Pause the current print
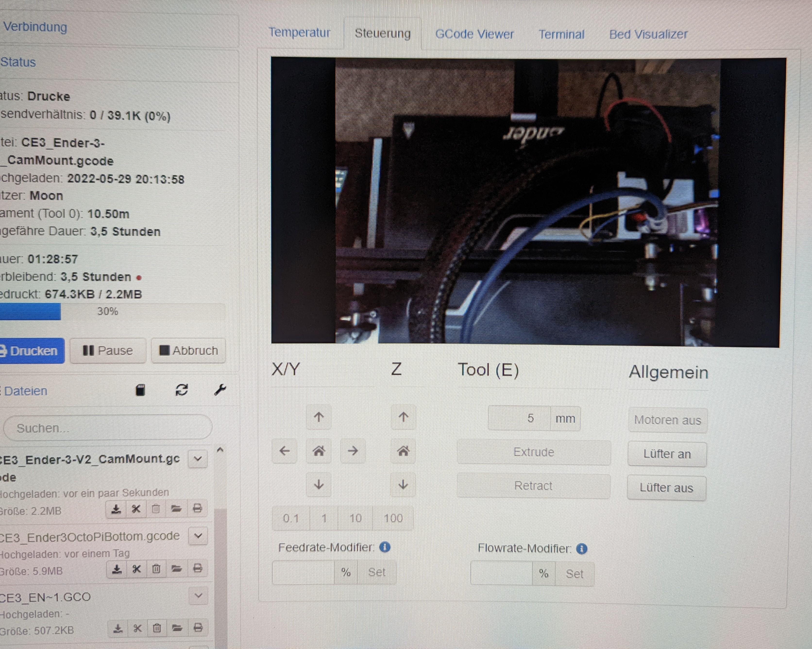 coord(108,351)
